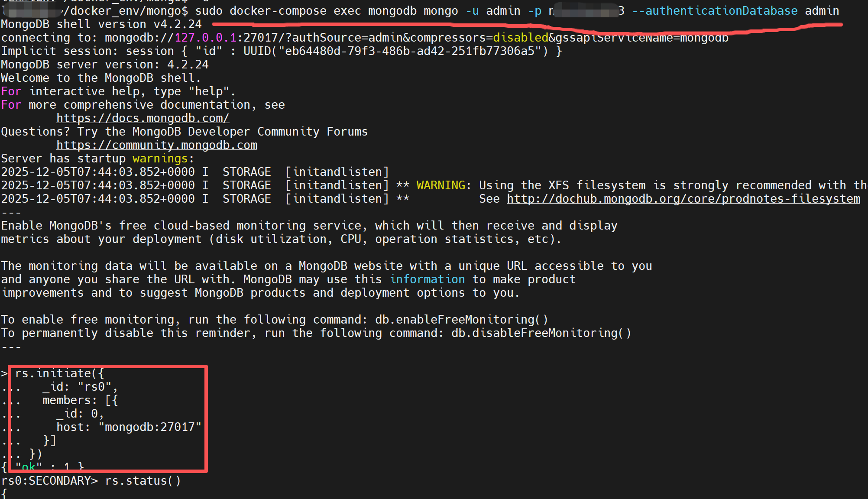Click the members: [{ line
Image resolution: width=868 pixels, height=499 pixels.
[x=80, y=400]
